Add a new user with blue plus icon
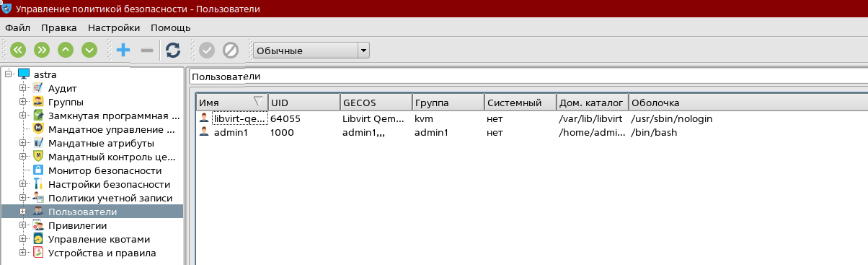The width and height of the screenshot is (868, 265). [x=123, y=50]
